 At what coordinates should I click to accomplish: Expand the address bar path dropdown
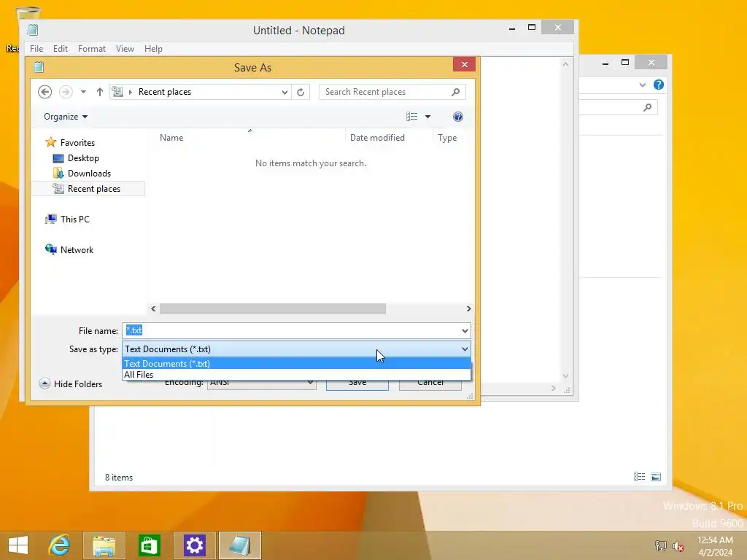pos(285,92)
